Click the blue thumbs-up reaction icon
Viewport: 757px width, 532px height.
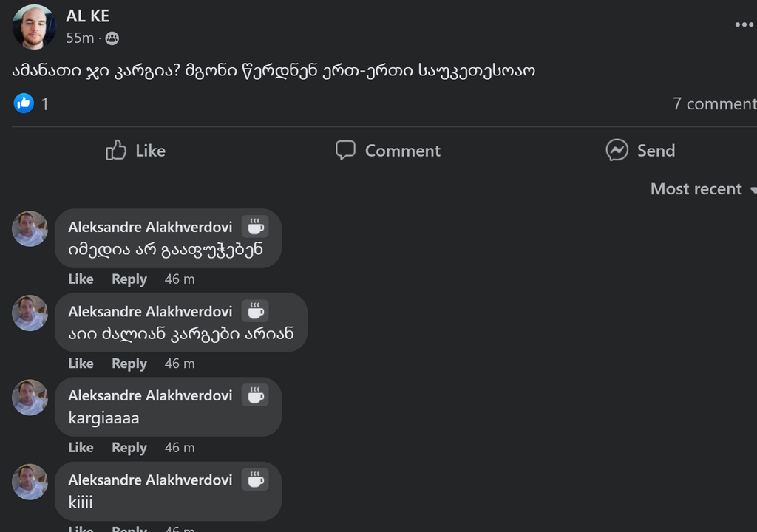(24, 103)
